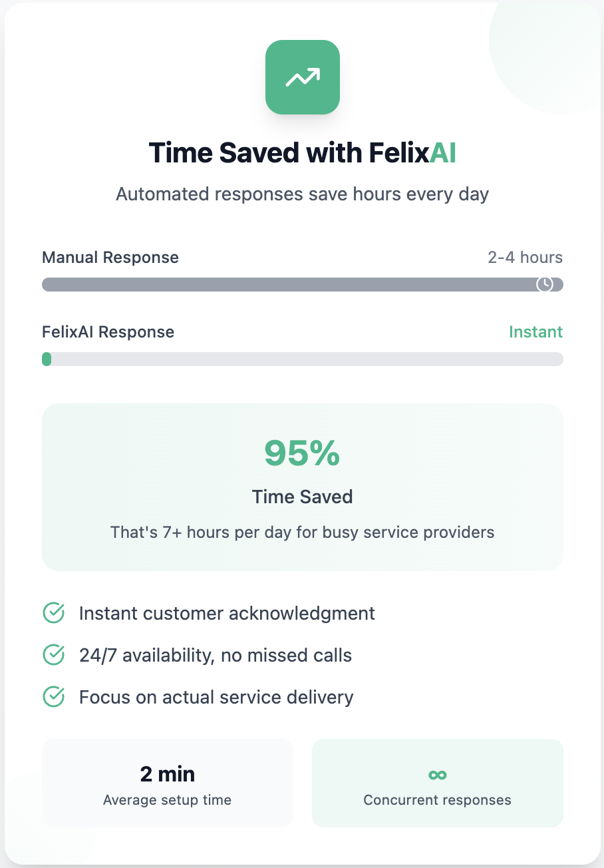The height and width of the screenshot is (868, 604).
Task: Select the FelixAI Response label
Action: pos(108,331)
